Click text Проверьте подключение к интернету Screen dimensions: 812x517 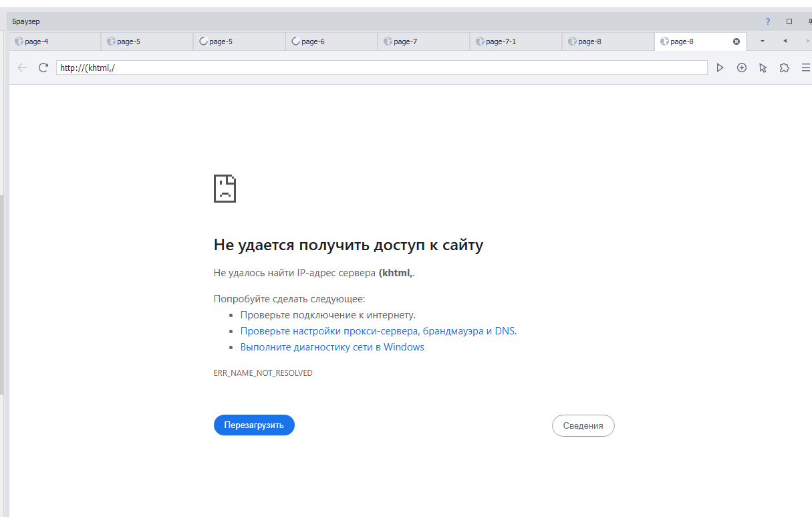pos(328,315)
